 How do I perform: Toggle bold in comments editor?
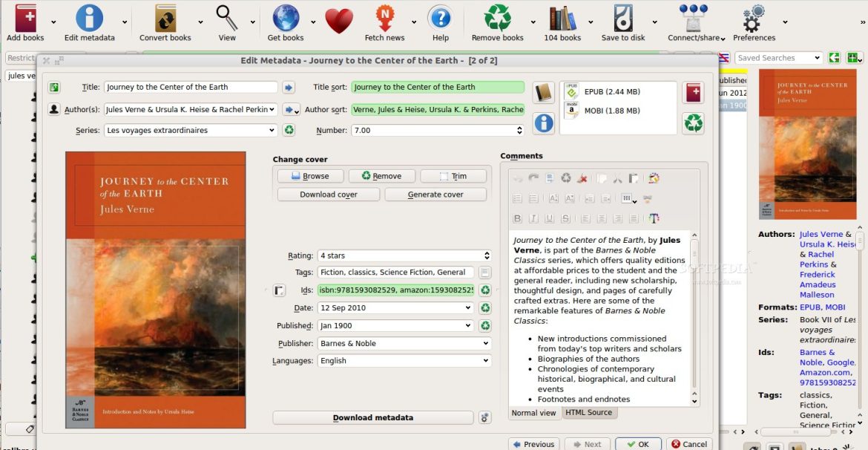(518, 218)
